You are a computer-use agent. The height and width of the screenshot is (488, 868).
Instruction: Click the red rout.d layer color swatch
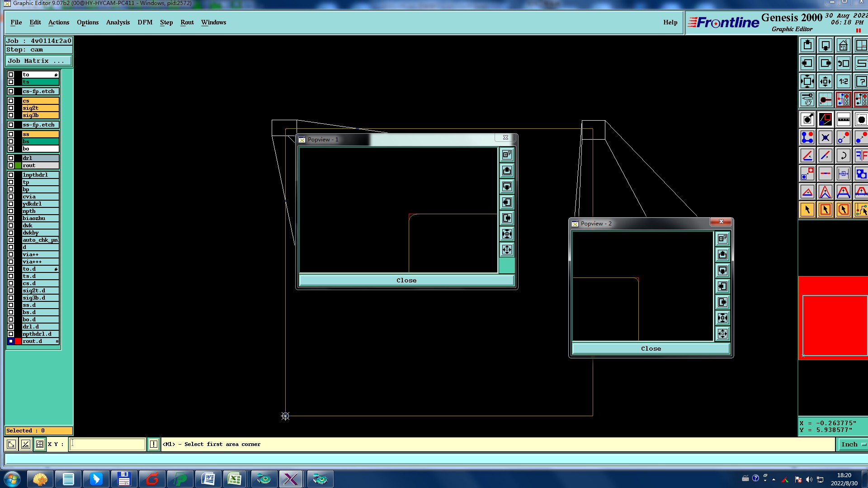click(x=18, y=341)
